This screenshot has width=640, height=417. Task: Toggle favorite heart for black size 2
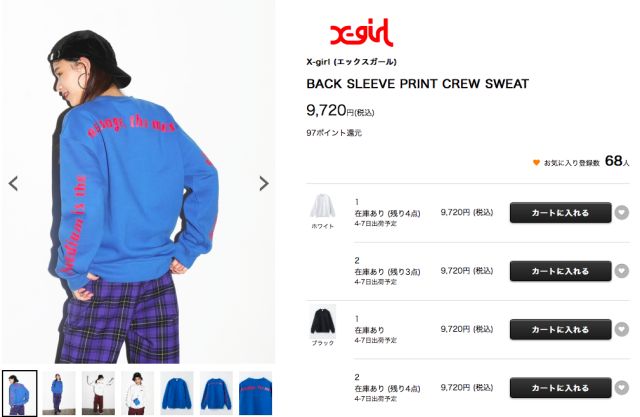click(622, 388)
